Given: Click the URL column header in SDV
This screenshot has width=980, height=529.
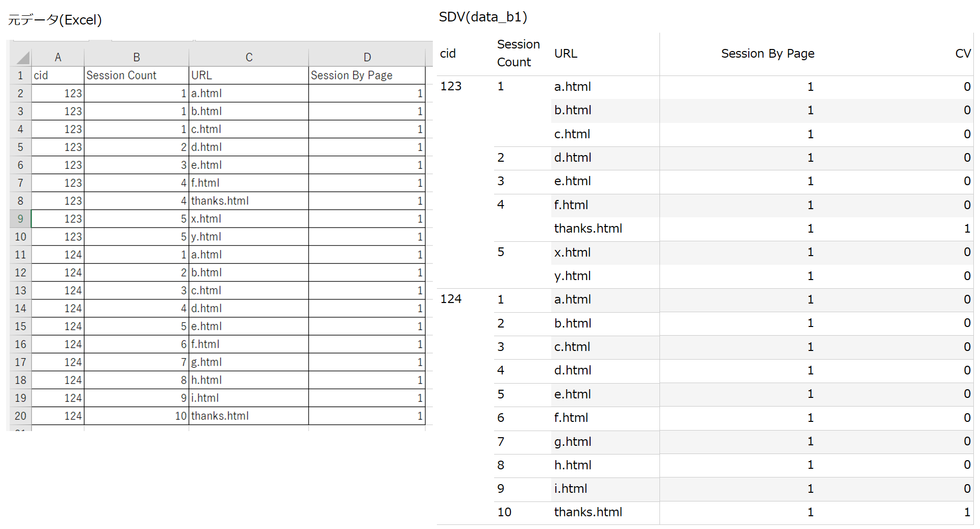Looking at the screenshot, I should (x=566, y=54).
